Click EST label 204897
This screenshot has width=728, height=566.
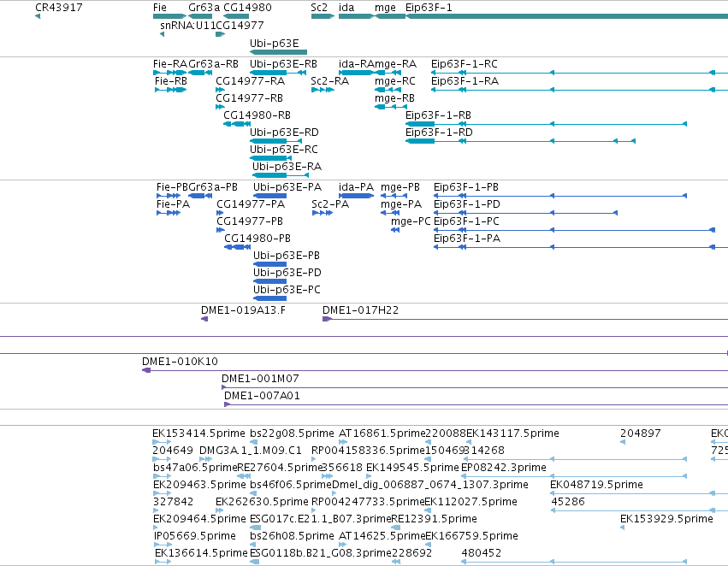[x=640, y=433]
